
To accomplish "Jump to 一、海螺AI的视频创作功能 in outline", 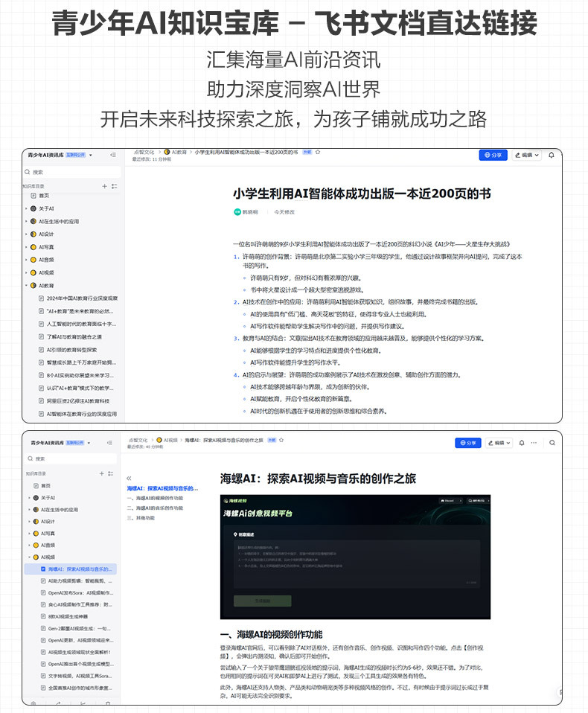I will pyautogui.click(x=155, y=499).
